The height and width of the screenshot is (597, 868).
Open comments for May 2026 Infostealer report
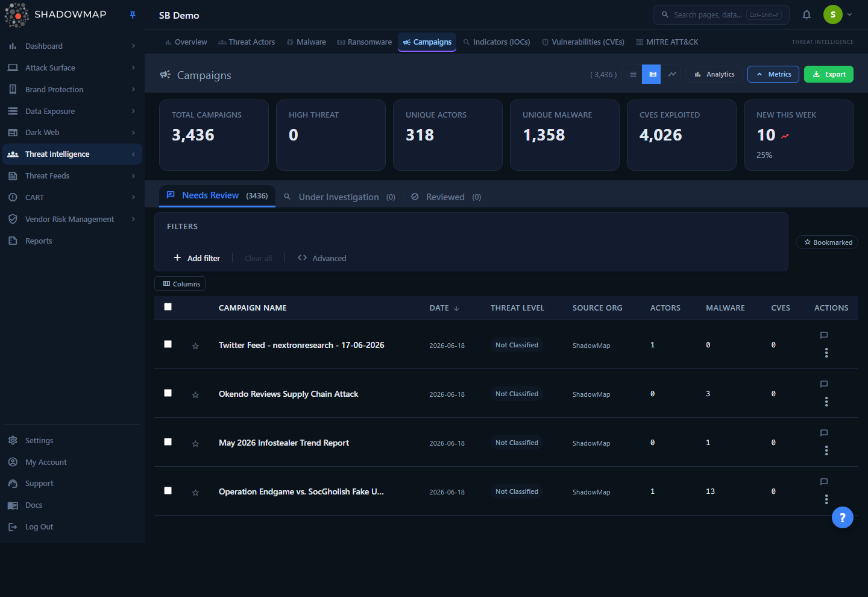point(824,433)
